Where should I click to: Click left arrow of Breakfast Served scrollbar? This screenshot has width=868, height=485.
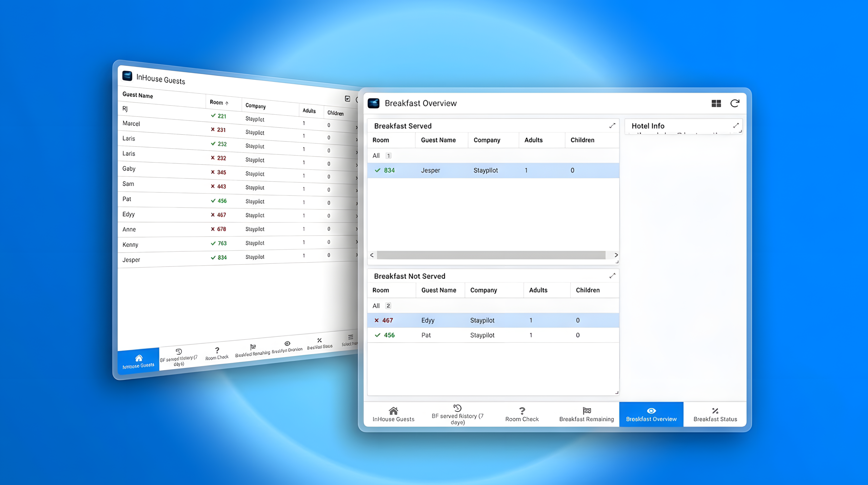[372, 255]
